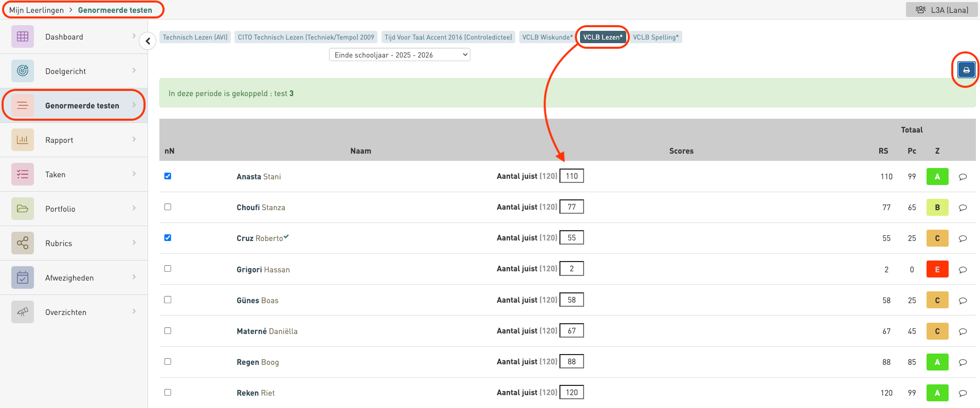980x408 pixels.
Task: Switch to VCLB Spelling tab
Action: point(656,37)
